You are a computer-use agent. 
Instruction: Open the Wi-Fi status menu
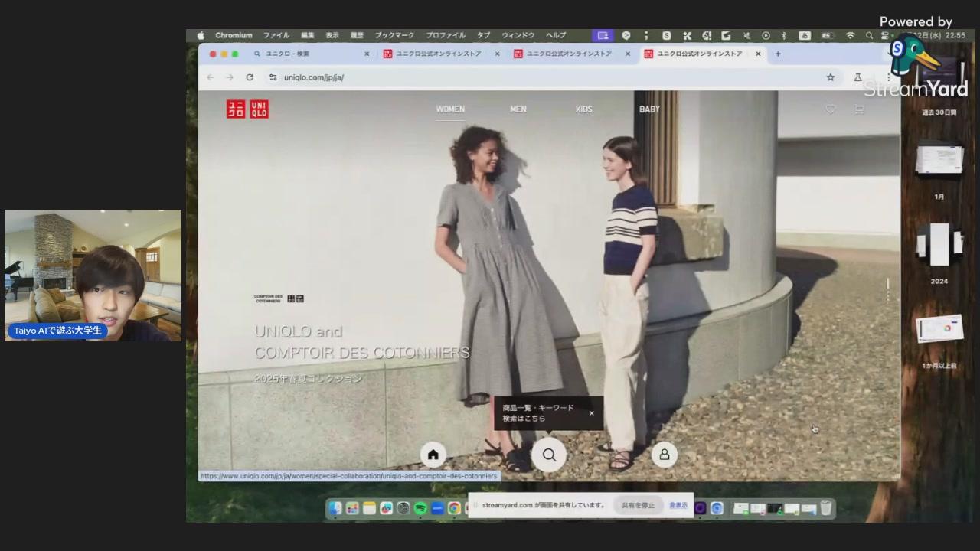pos(850,35)
